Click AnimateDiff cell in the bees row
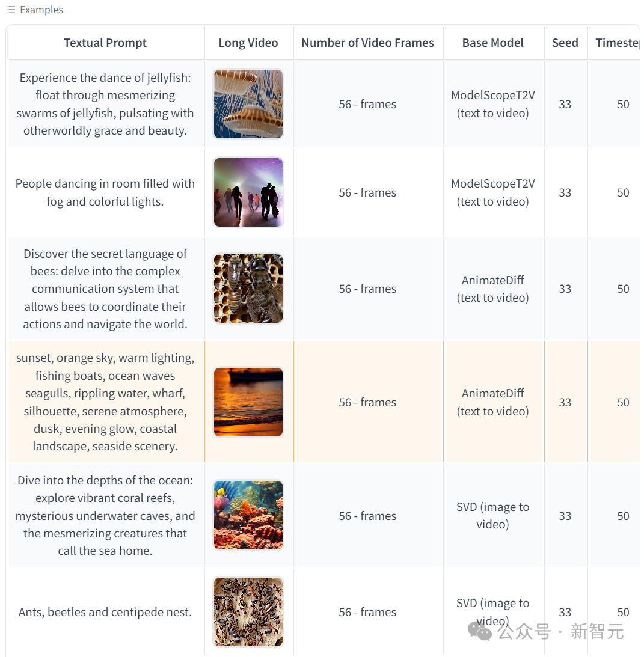Image resolution: width=644 pixels, height=657 pixels. tap(493, 289)
